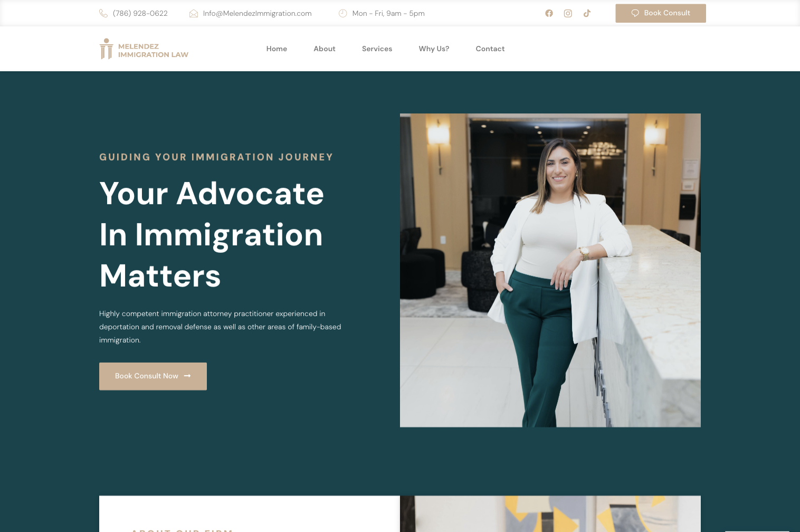800x532 pixels.
Task: Click the speech bubble icon on Book Consult
Action: click(x=635, y=13)
